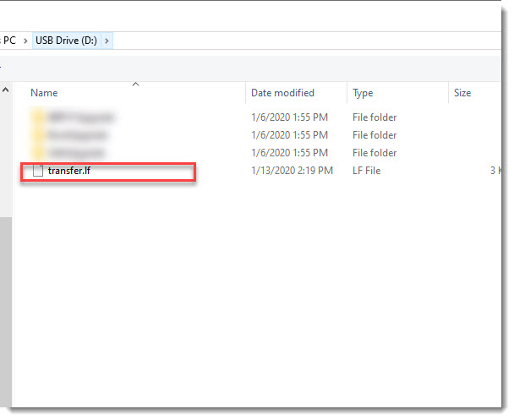Image resolution: width=514 pixels, height=420 pixels.
Task: Sort files by the Type column
Action: point(363,93)
